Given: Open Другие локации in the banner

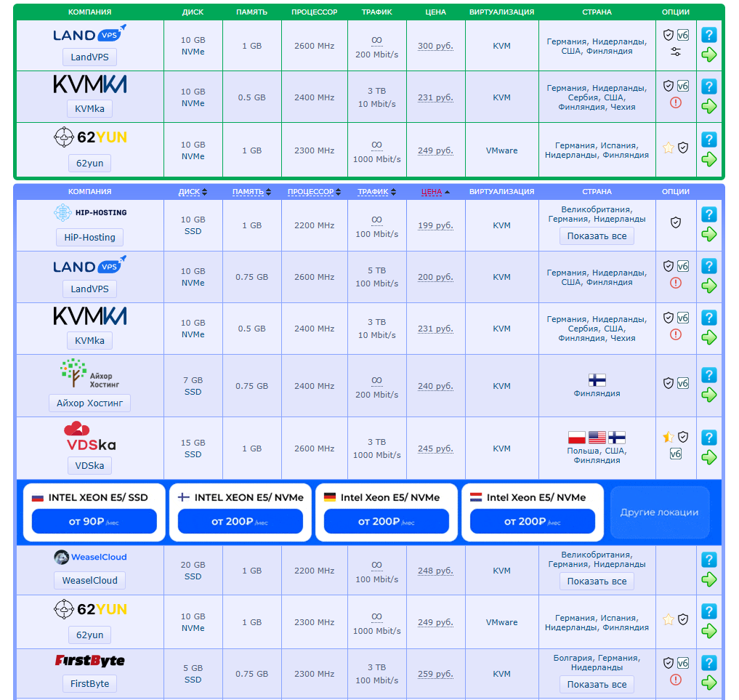Looking at the screenshot, I should tap(660, 512).
